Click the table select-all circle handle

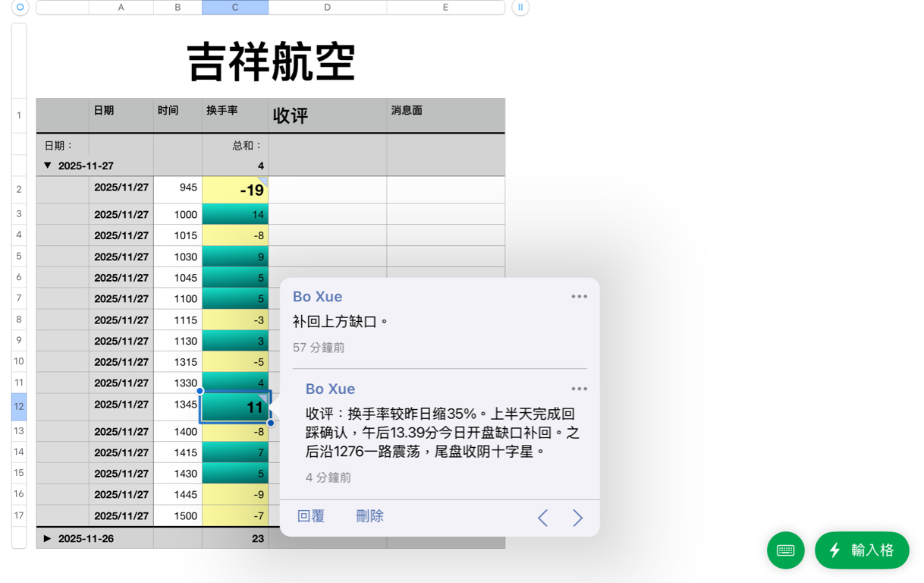(20, 8)
